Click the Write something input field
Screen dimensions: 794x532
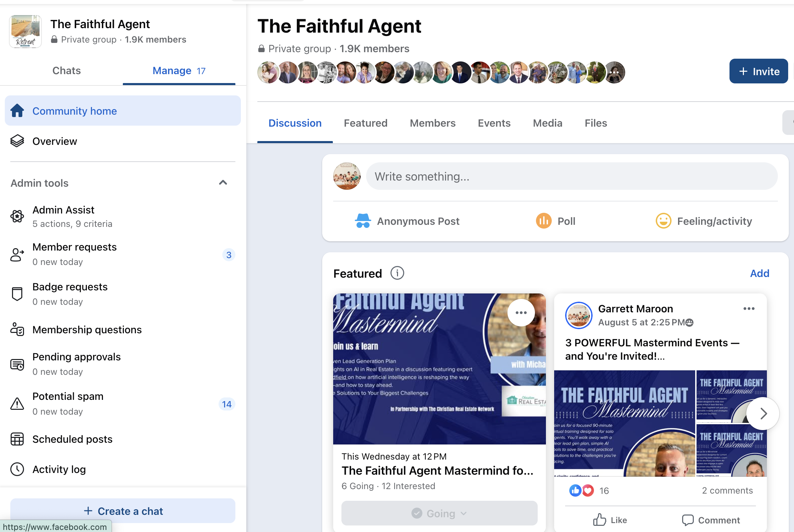(x=571, y=176)
